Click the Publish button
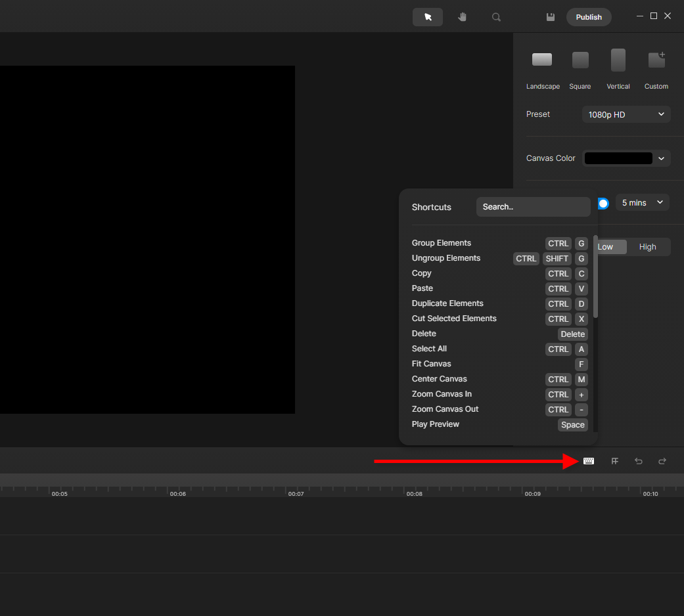Screen dimensions: 684x616 pyautogui.click(x=589, y=17)
